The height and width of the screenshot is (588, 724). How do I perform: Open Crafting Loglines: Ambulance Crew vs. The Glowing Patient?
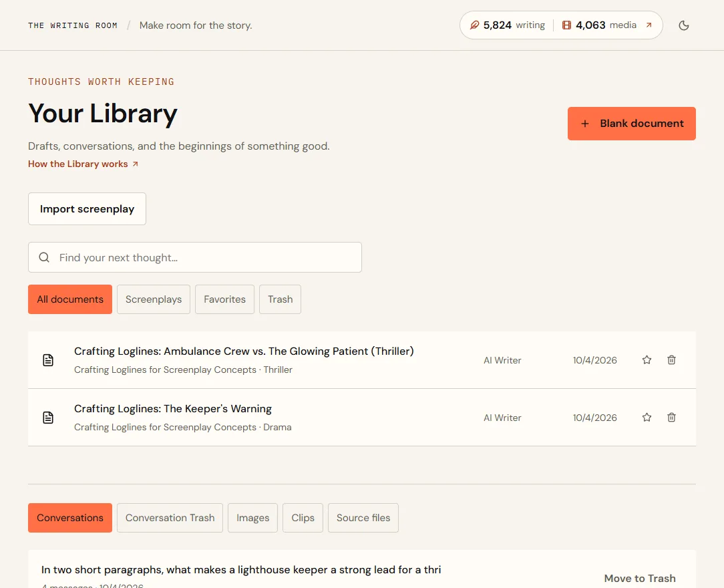pyautogui.click(x=244, y=351)
